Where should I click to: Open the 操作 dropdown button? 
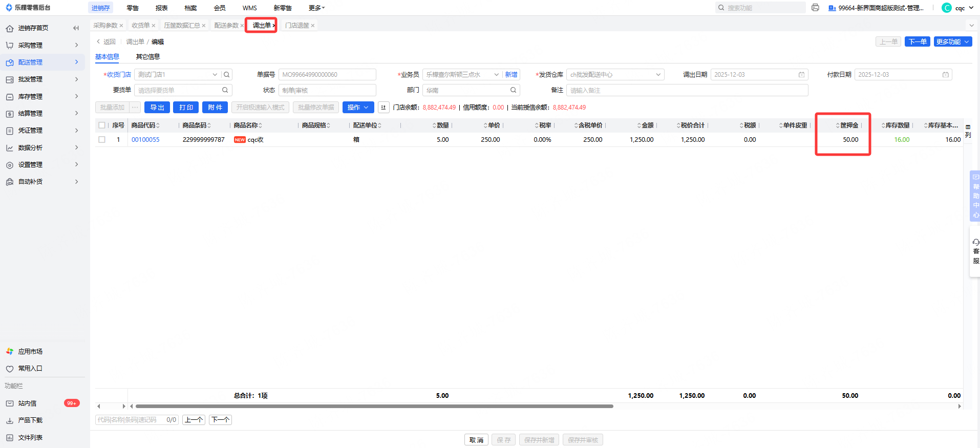[358, 108]
